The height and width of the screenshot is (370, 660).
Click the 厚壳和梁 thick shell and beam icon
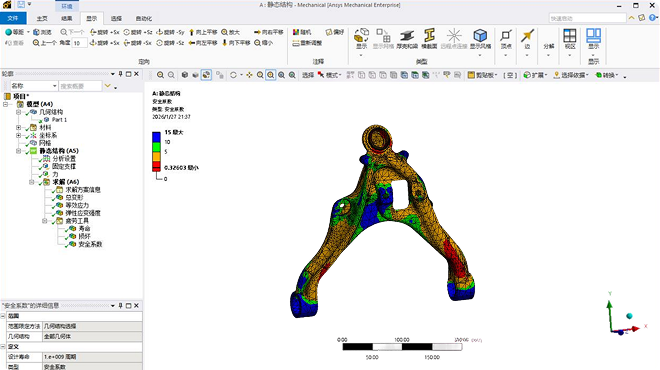(x=407, y=38)
